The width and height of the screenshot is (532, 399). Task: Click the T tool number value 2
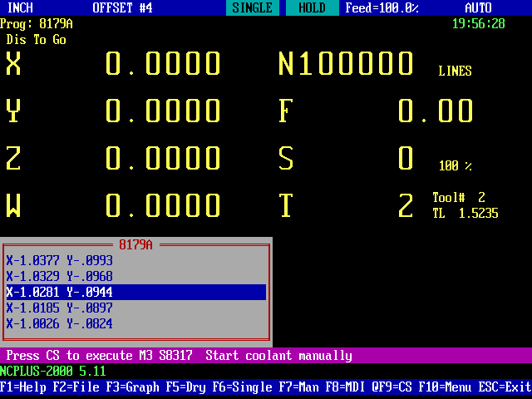[406, 205]
